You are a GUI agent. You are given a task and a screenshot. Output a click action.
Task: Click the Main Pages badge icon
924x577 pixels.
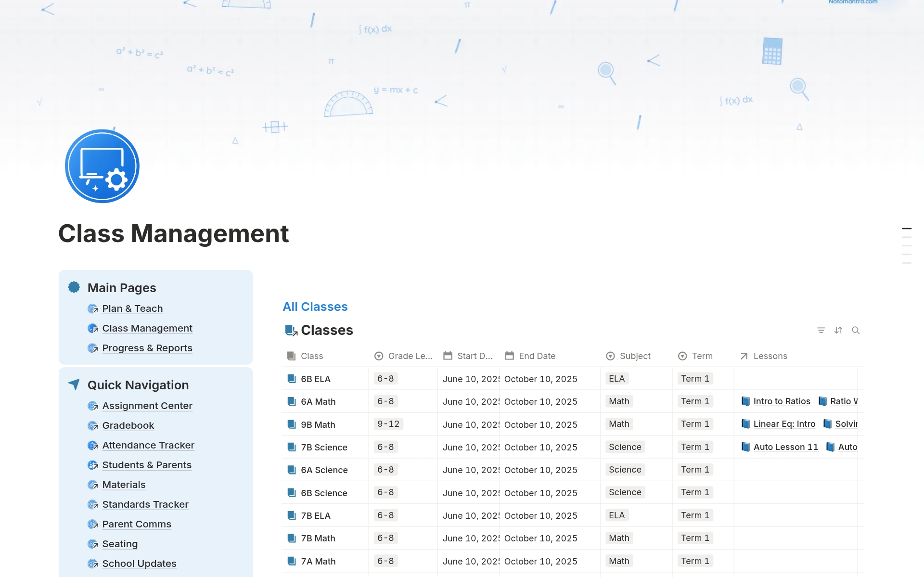[x=74, y=287]
